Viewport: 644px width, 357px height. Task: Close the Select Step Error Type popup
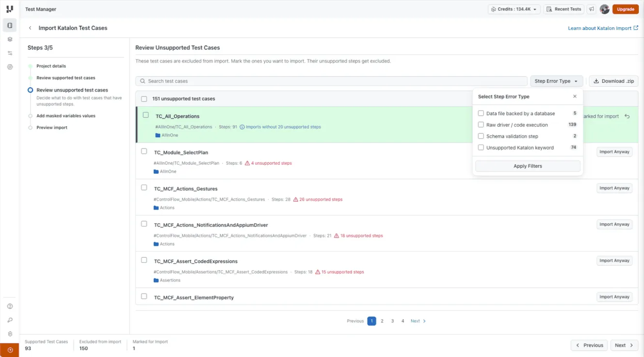575,97
